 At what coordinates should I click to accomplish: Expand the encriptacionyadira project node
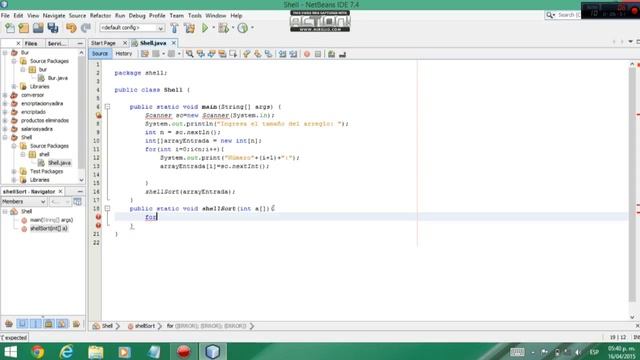(x=5, y=104)
